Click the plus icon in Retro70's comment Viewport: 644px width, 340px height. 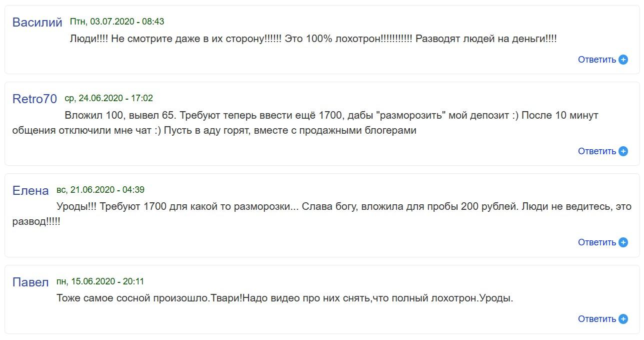(623, 151)
